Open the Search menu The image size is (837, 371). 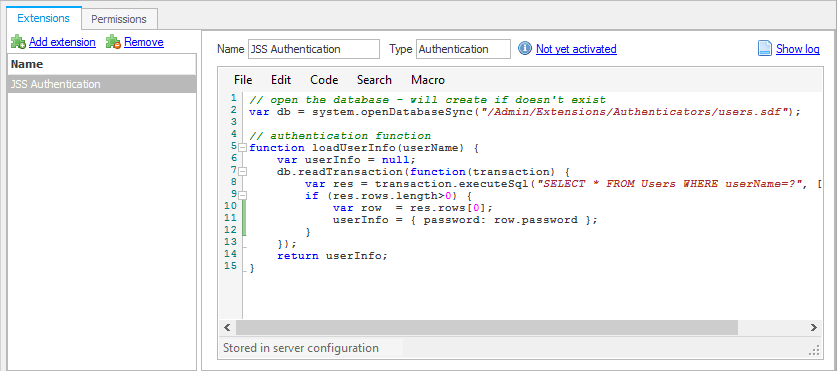pyautogui.click(x=374, y=80)
